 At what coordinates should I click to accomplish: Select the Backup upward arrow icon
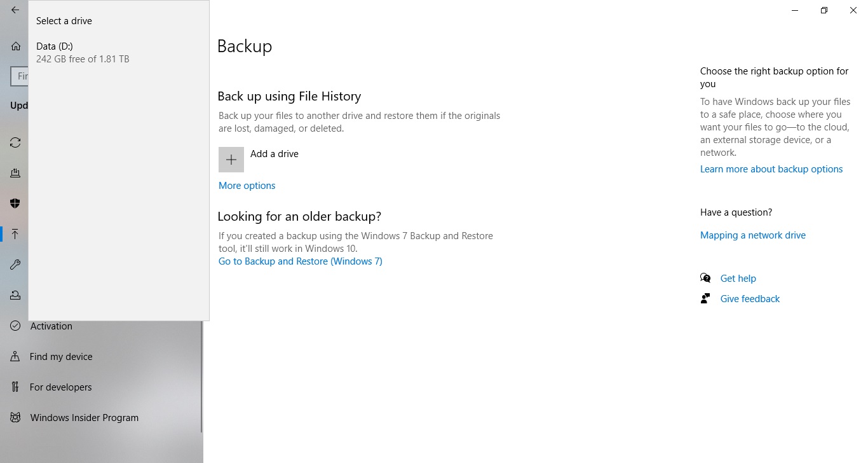pos(15,234)
